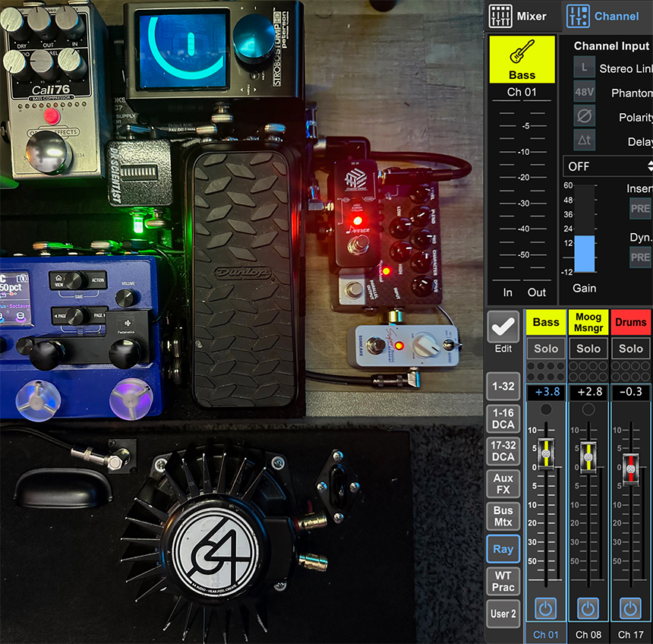Viewport: 653px width, 644px height.
Task: Open the OFF dropdown selector
Action: (x=608, y=166)
